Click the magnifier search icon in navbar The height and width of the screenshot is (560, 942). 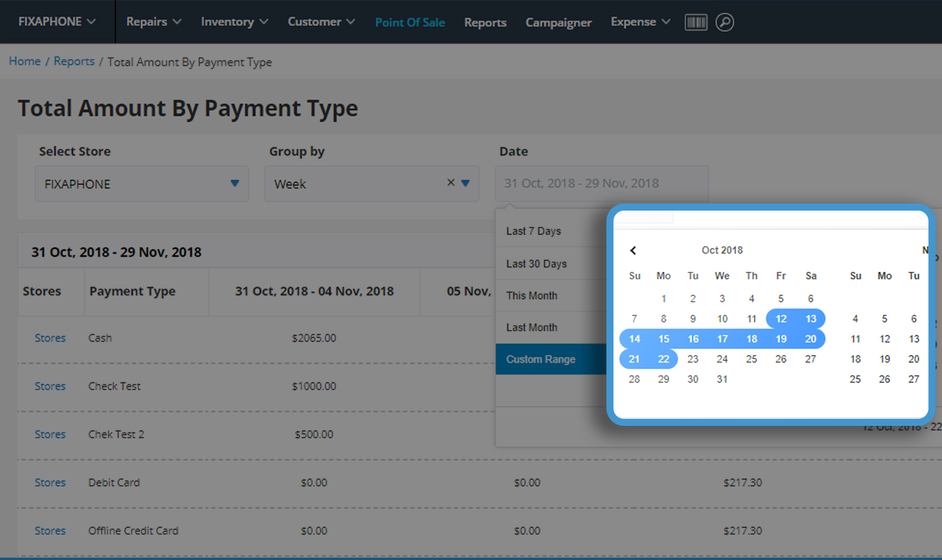(x=725, y=22)
